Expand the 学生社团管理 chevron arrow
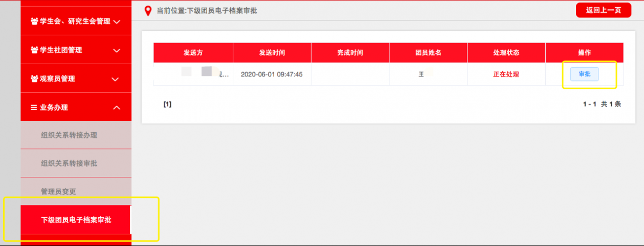Screen dimensions: 644x246 point(117,50)
